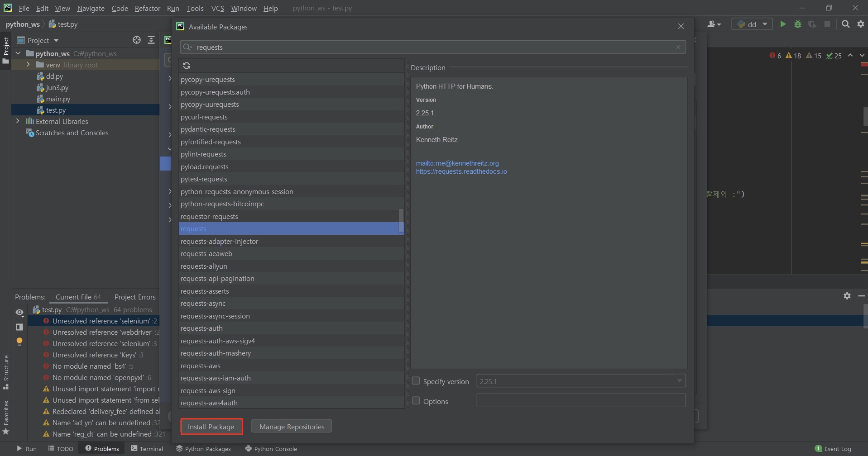
Task: Select requests-aws4auth package
Action: point(291,403)
